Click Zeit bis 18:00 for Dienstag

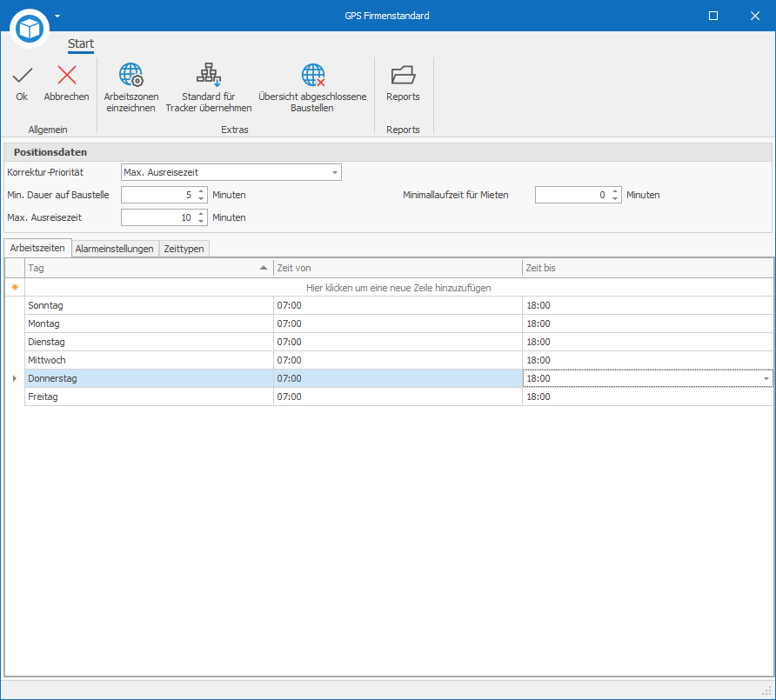(x=648, y=342)
